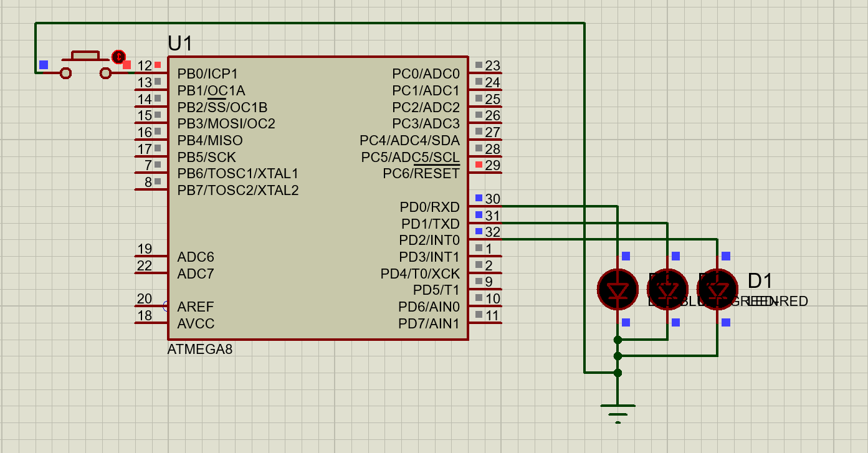Click the ground terminal symbol

[618, 414]
